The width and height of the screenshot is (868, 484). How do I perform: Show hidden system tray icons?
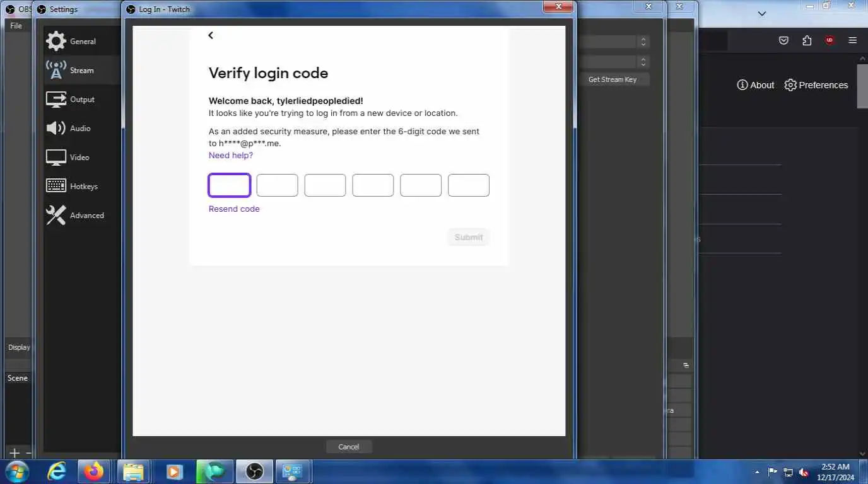pos(757,472)
